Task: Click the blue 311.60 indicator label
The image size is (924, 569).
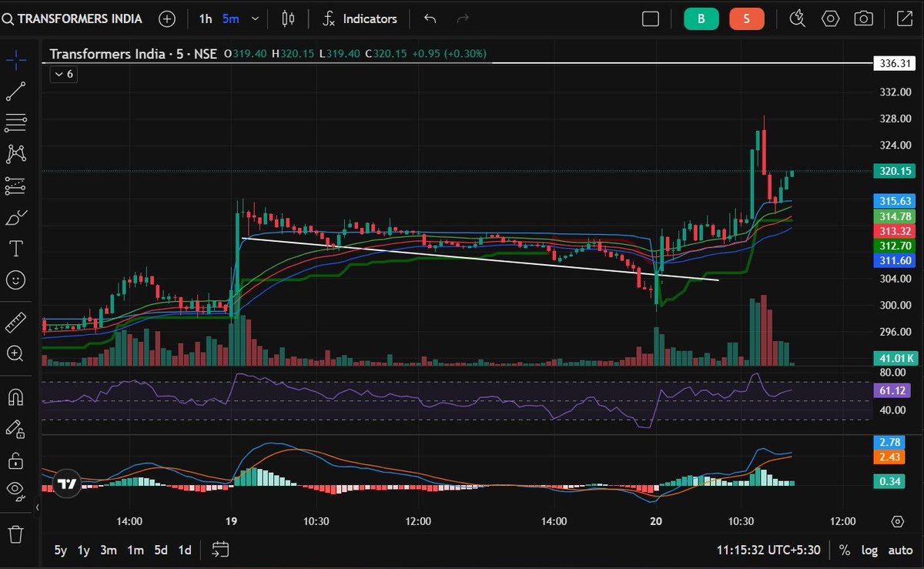Action: click(893, 261)
